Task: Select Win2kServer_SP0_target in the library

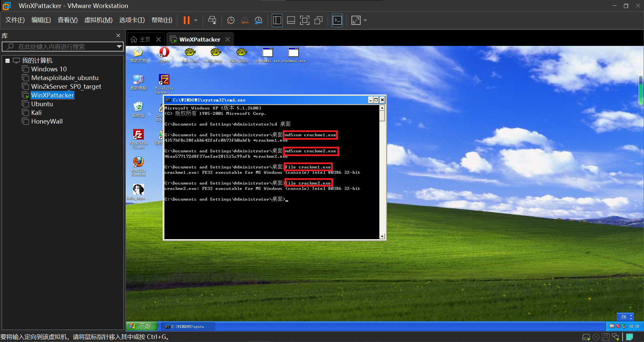Action: (66, 87)
